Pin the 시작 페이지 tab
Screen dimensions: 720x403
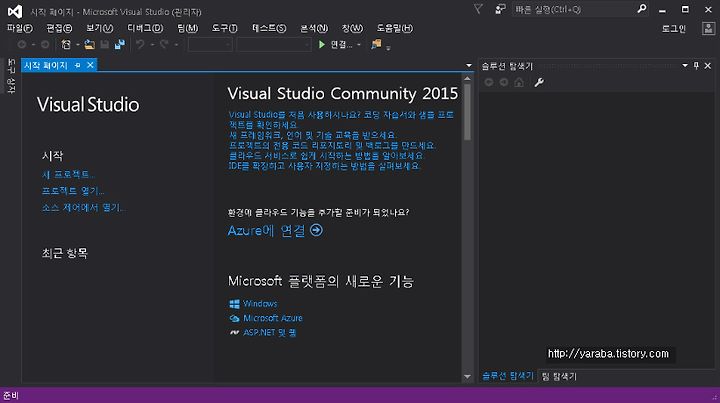click(x=78, y=65)
